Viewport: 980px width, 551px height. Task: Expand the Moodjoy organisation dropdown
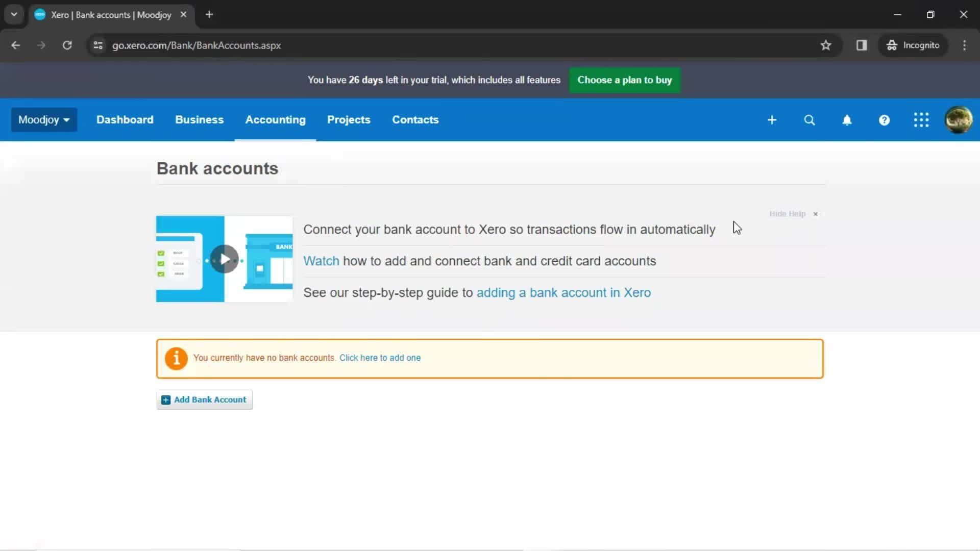click(44, 120)
